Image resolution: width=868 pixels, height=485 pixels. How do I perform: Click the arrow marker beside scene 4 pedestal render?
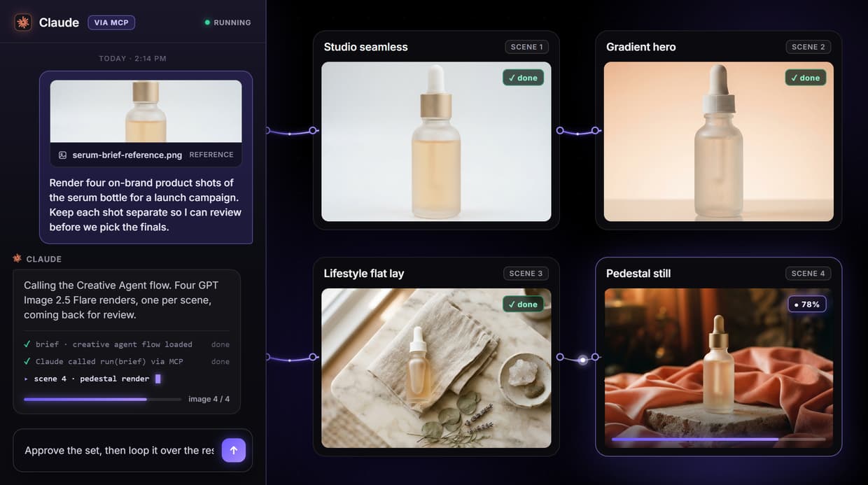27,379
